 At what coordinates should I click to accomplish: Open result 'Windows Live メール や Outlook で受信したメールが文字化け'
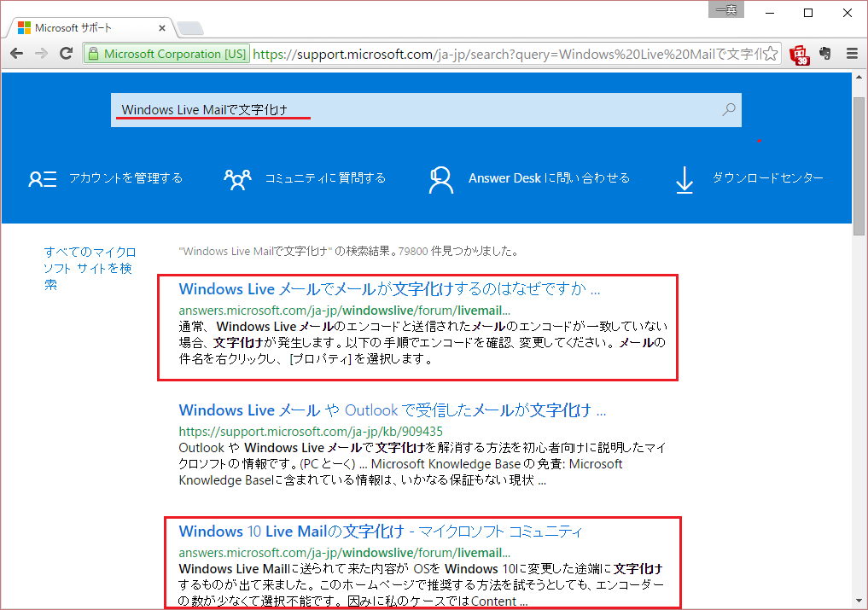pos(393,410)
